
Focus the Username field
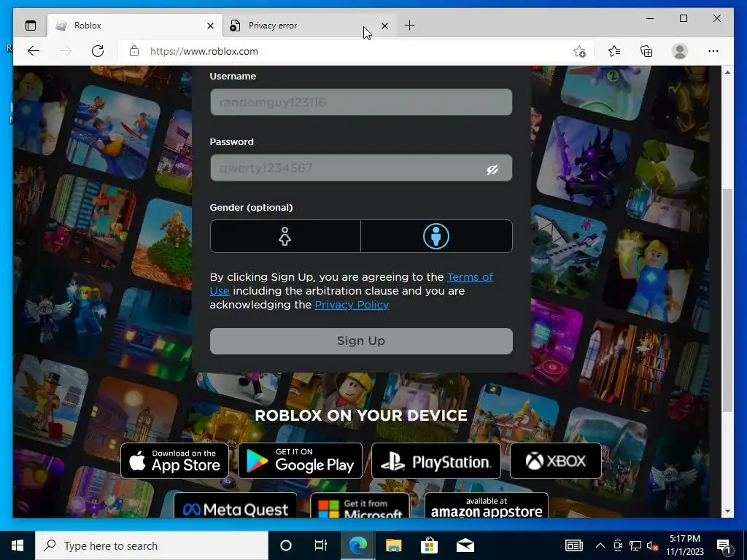pyautogui.click(x=361, y=102)
